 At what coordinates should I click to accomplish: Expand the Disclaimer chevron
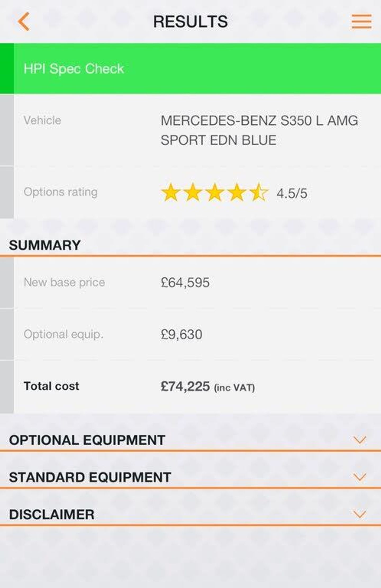coord(360,514)
